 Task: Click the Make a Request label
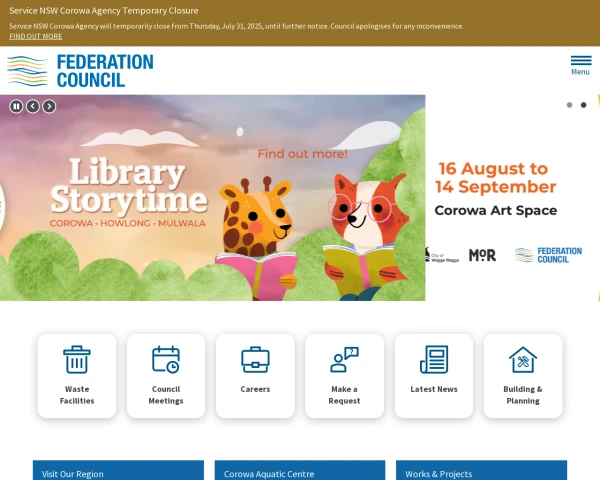(344, 395)
